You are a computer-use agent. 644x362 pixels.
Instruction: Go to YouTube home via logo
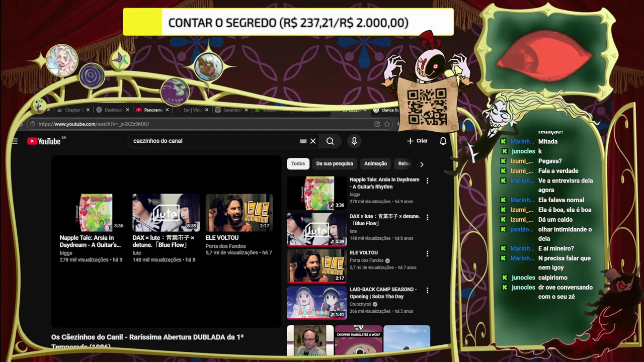pyautogui.click(x=44, y=141)
